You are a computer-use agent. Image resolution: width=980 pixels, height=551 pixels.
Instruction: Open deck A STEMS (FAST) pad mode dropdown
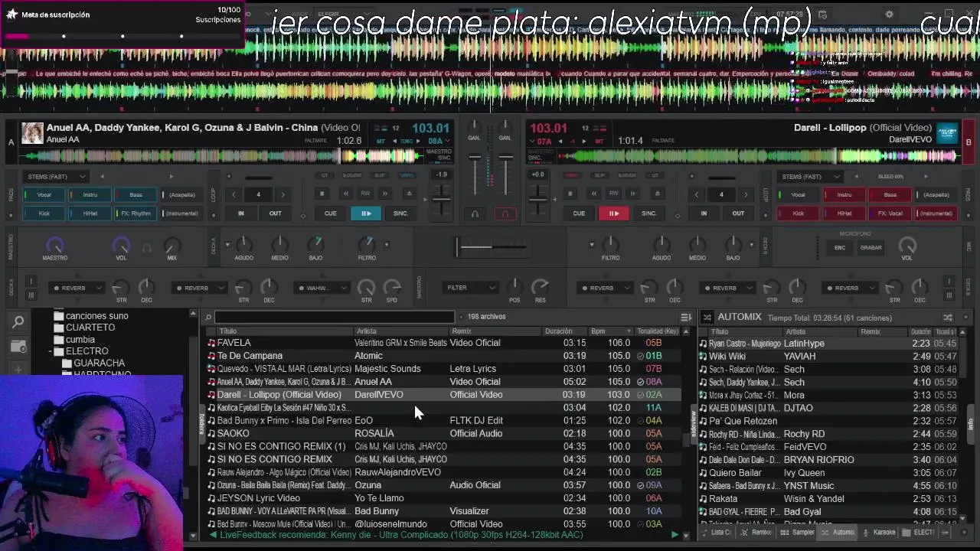pos(57,177)
